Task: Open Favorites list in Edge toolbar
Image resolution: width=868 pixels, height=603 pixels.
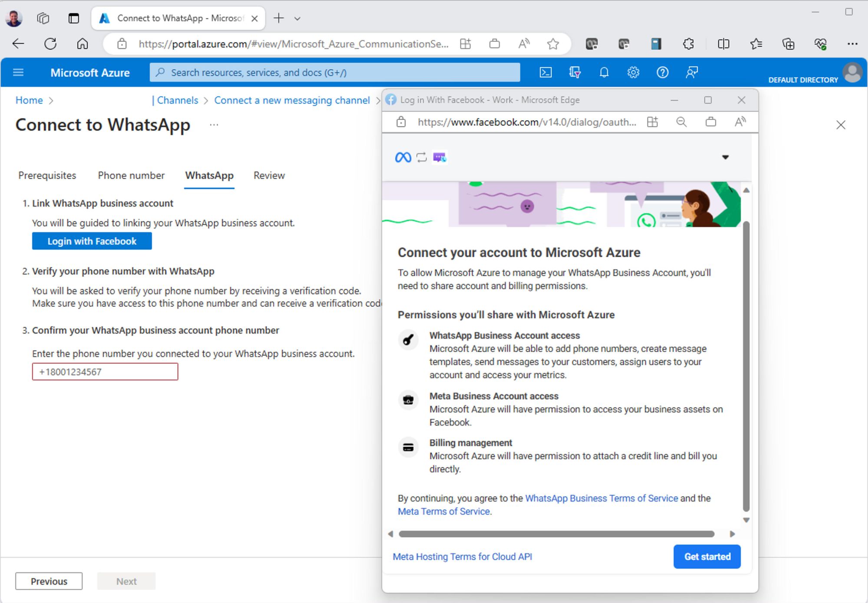Action: pos(756,44)
